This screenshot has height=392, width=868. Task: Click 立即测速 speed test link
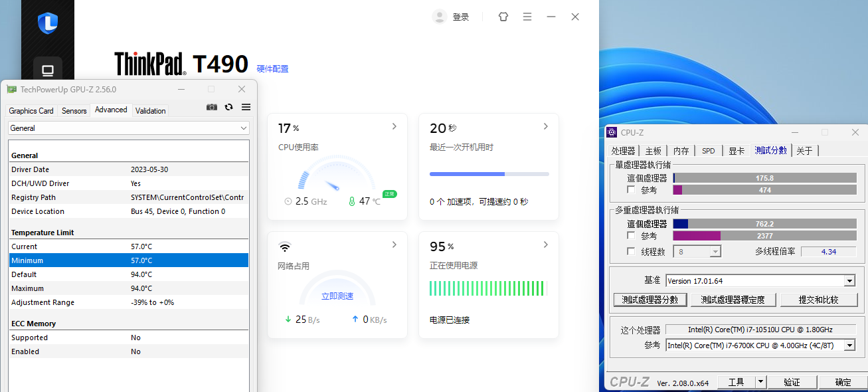[337, 296]
